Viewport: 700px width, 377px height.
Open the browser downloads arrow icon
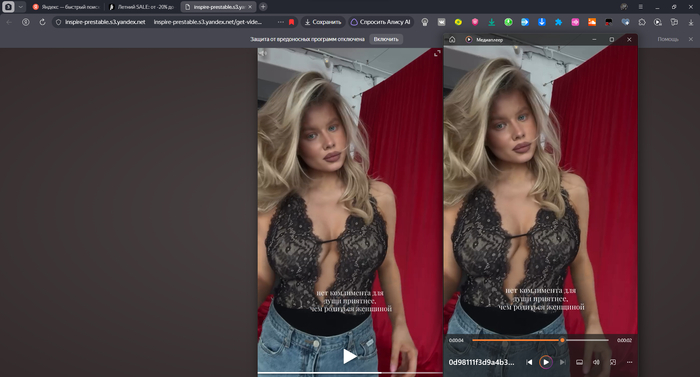pos(691,22)
